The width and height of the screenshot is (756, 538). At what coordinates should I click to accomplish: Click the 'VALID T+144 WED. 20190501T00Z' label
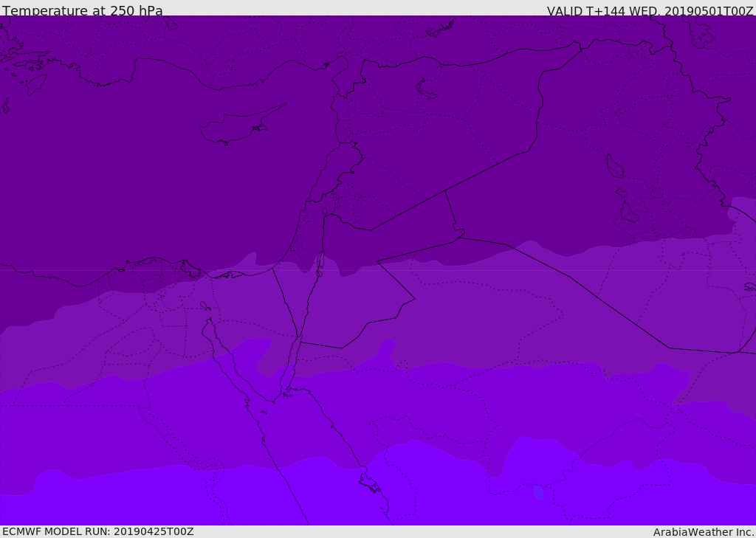tap(650, 11)
